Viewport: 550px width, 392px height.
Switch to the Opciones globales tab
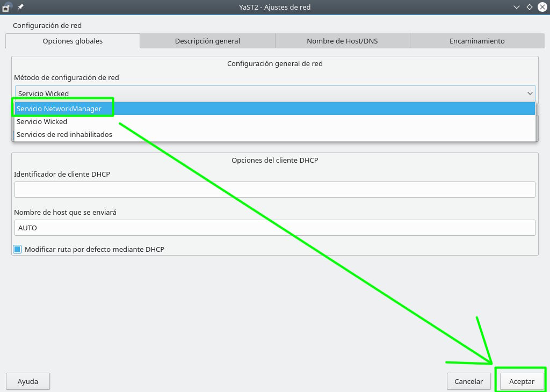(x=73, y=41)
